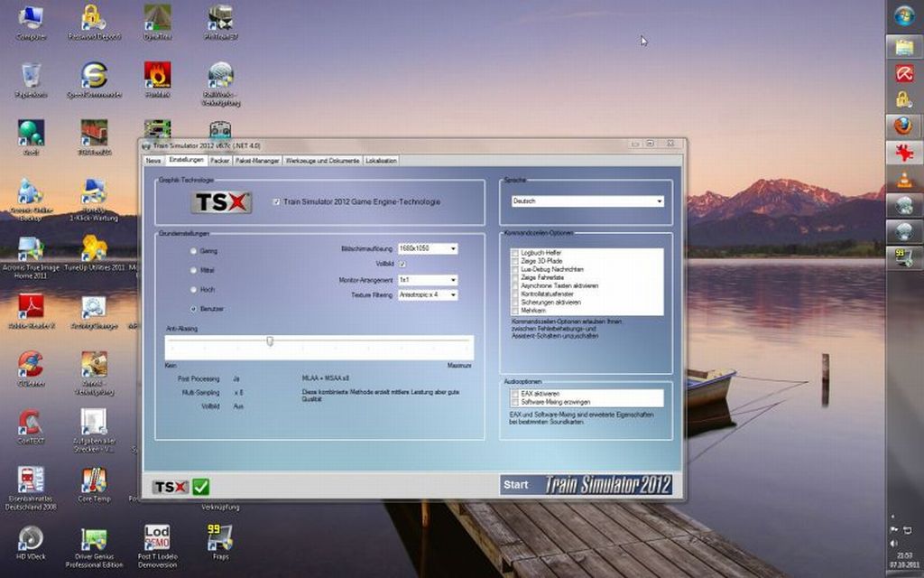924x578 pixels.
Task: Open Acronis True Image Home 2011 icon
Action: (x=31, y=258)
